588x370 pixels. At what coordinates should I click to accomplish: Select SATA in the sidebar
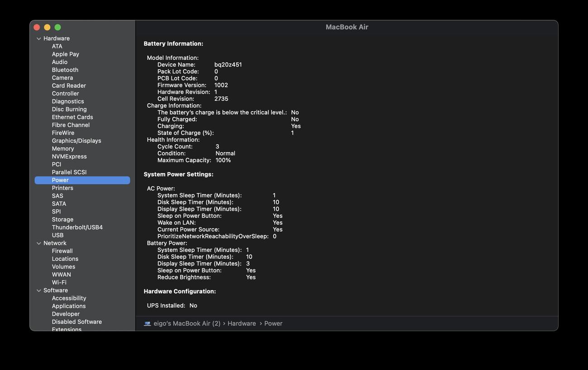59,204
